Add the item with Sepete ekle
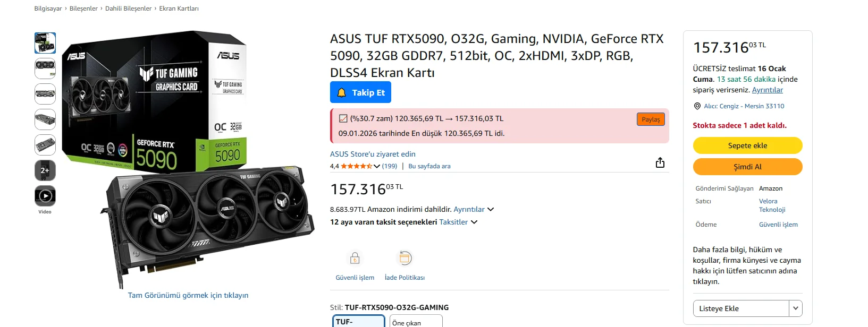 coord(747,145)
